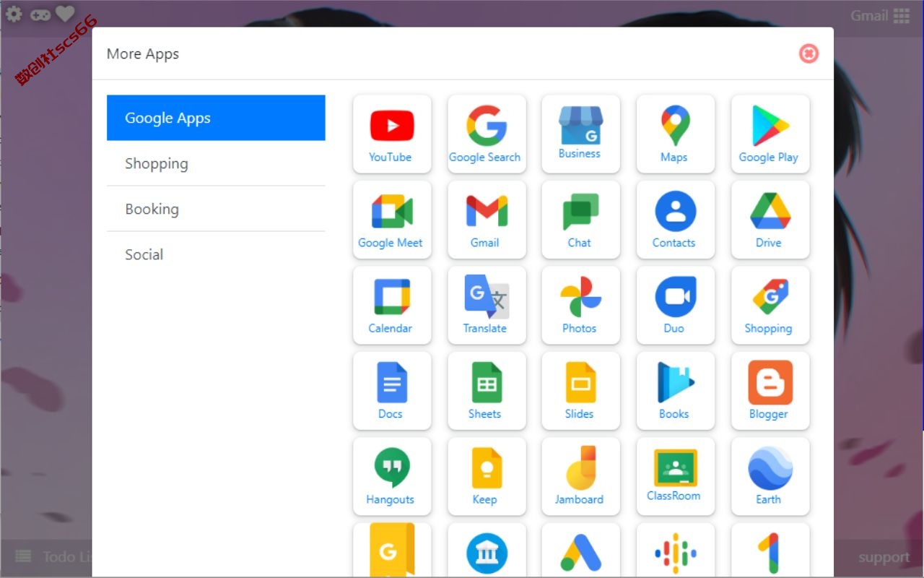Screen dimensions: 924x578
Task: Open the YouTube app tile
Action: point(392,134)
